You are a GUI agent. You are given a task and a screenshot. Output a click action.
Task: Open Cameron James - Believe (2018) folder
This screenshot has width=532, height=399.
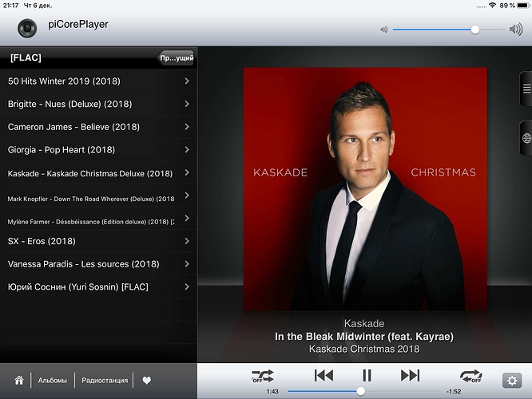click(98, 127)
